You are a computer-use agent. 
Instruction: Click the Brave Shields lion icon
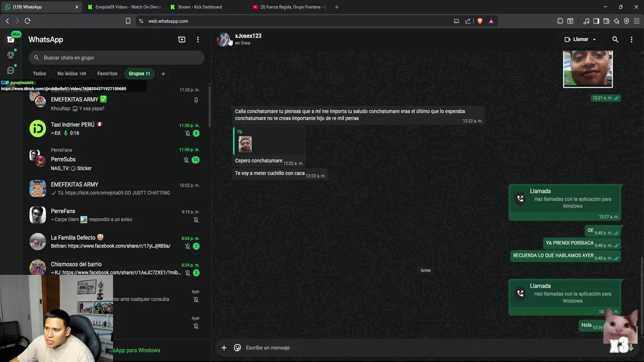click(479, 21)
